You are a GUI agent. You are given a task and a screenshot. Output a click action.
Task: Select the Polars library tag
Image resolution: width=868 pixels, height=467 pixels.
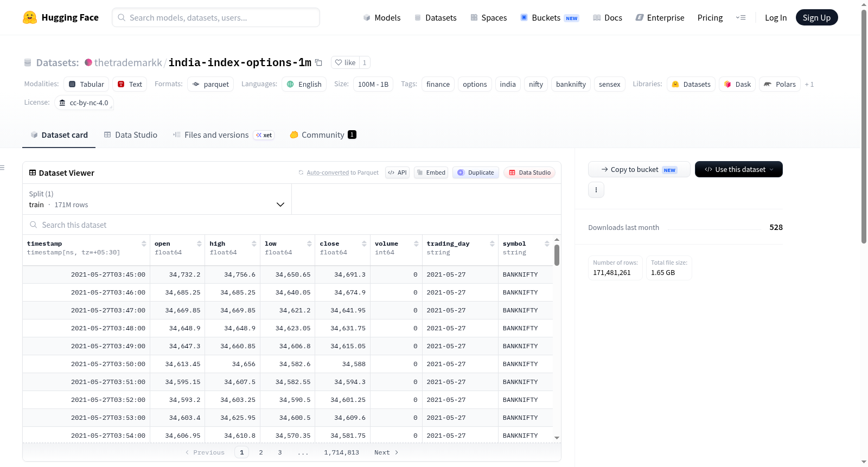click(x=780, y=84)
